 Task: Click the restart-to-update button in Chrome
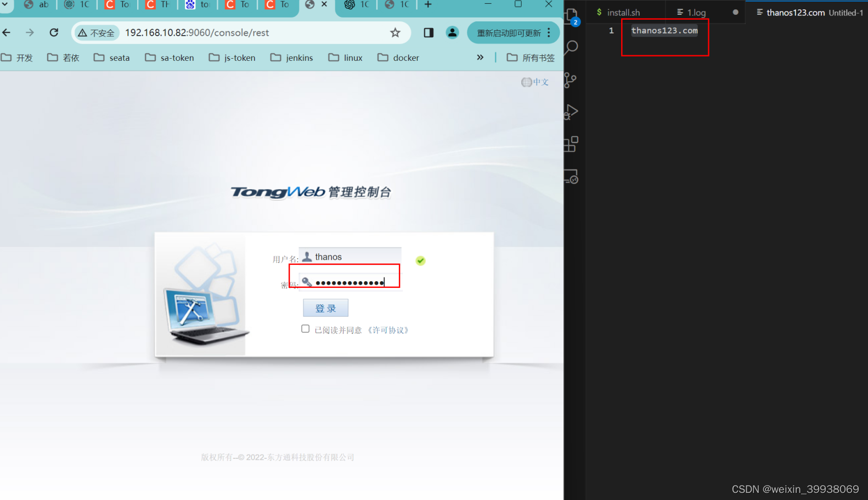513,33
